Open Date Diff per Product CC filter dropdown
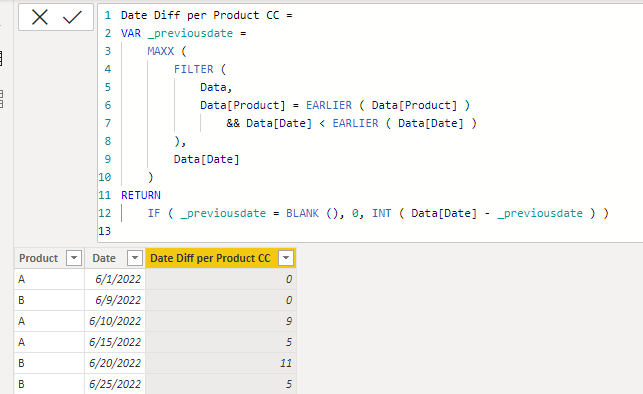 click(x=286, y=258)
